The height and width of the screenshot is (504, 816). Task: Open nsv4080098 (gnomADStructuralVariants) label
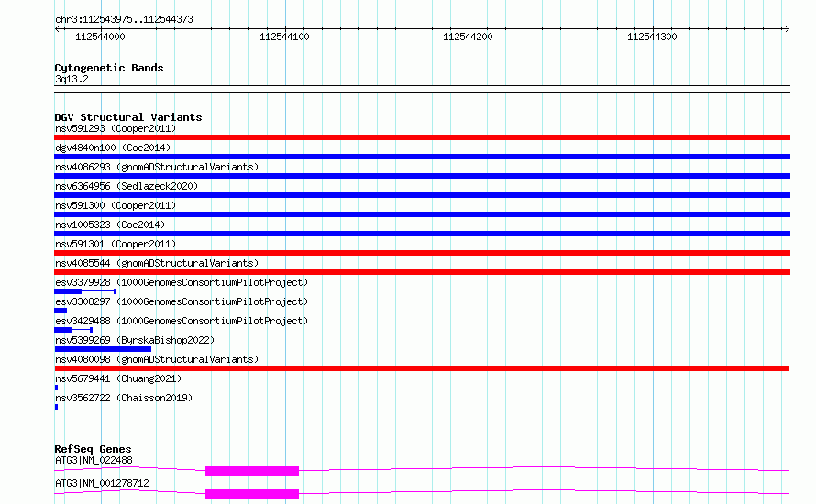[157, 359]
